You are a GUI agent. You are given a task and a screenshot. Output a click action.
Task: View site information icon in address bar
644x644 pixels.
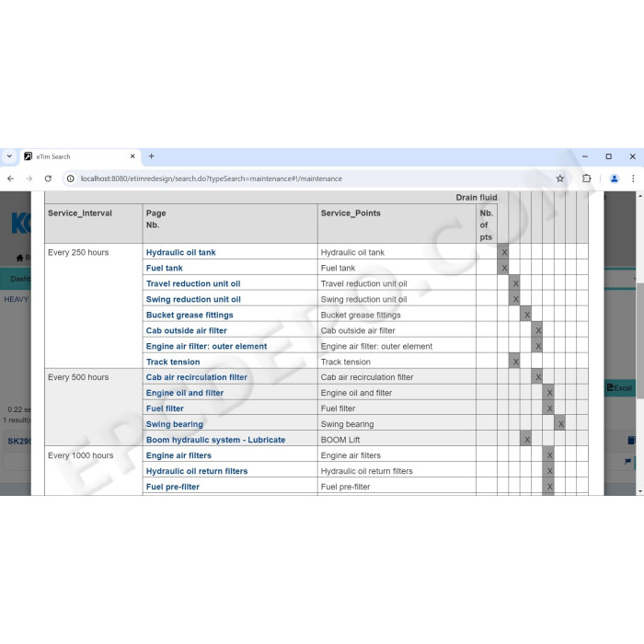click(71, 178)
